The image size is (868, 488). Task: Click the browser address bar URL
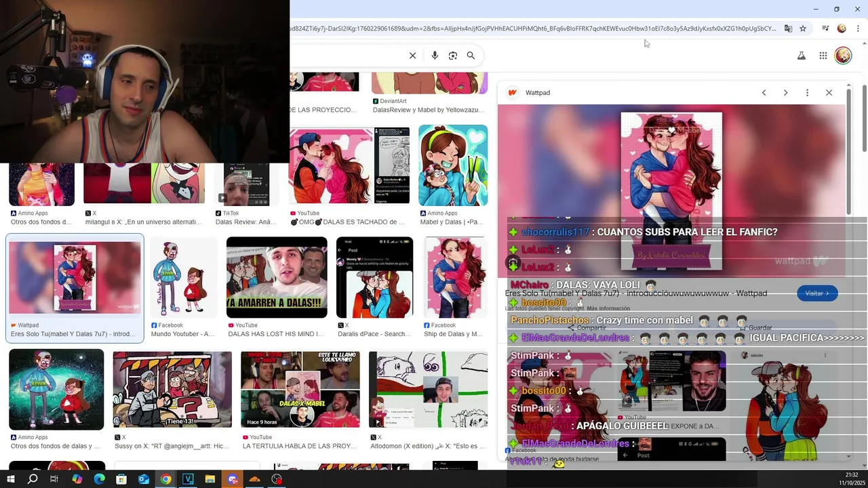533,28
